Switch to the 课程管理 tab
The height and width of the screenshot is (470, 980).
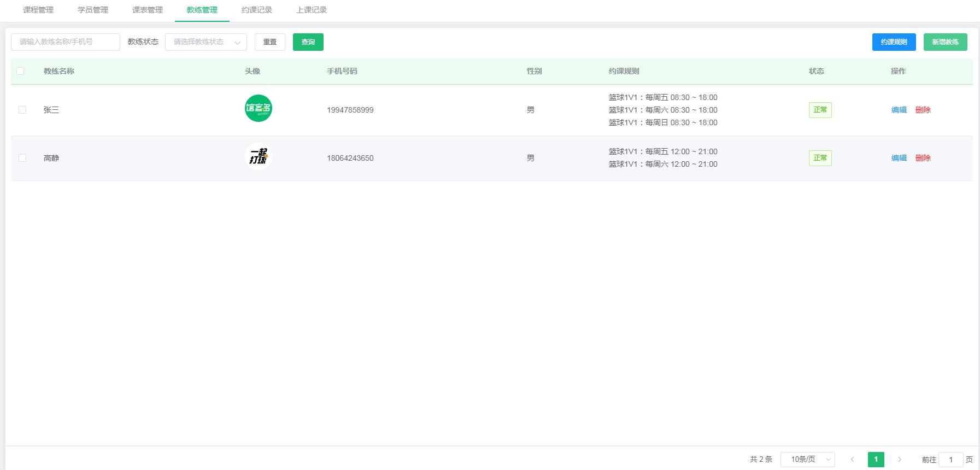tap(38, 10)
